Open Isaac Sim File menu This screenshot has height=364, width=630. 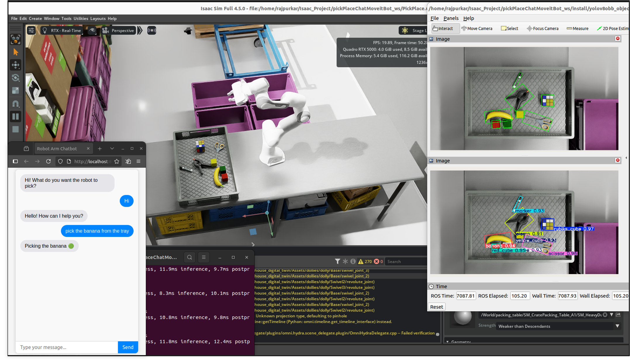click(x=14, y=18)
